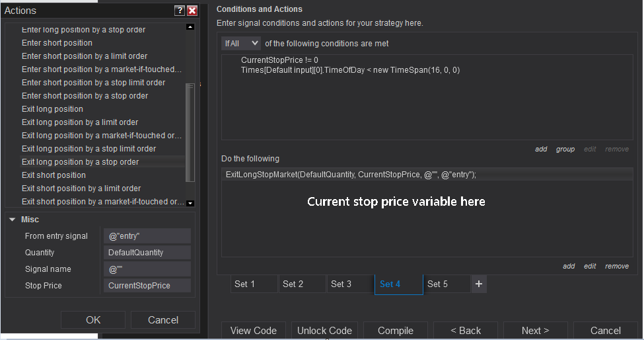The height and width of the screenshot is (340, 644).
Task: Select Exit short position action
Action: (54, 175)
